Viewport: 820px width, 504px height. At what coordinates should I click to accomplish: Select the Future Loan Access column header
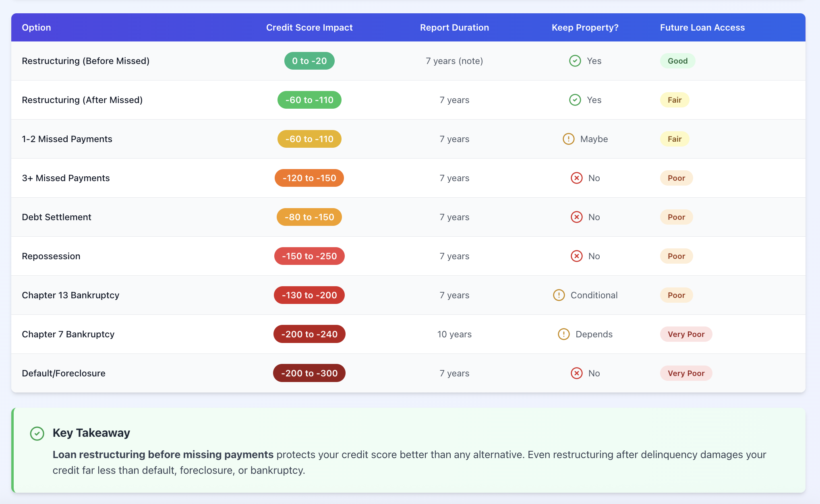pos(702,27)
